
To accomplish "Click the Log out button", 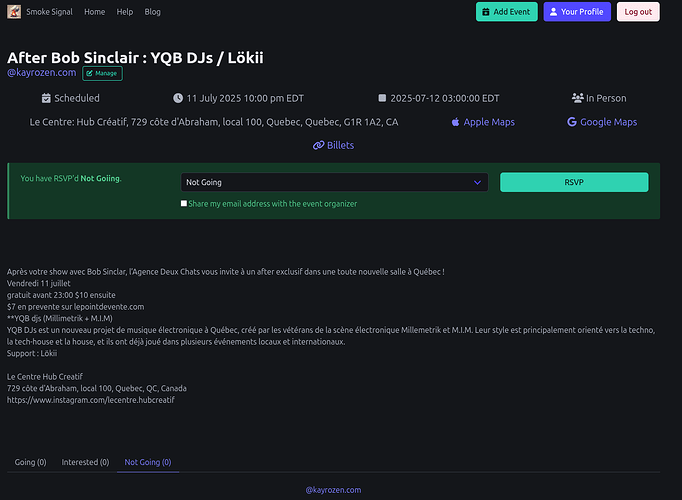I will tap(638, 12).
